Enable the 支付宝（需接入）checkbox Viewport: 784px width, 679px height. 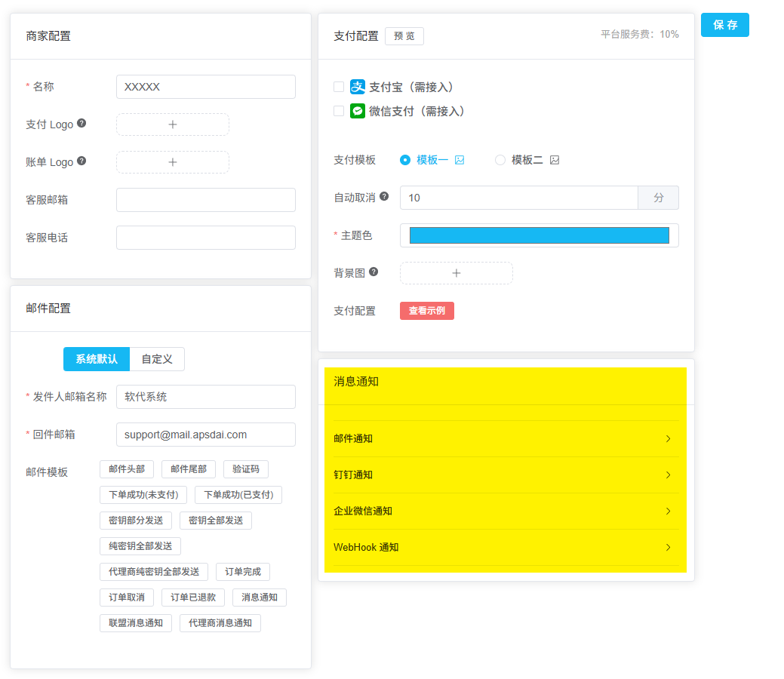[338, 87]
